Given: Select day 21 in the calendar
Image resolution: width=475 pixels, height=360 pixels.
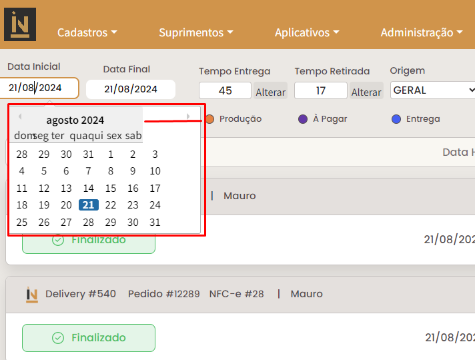Looking at the screenshot, I should 89,205.
